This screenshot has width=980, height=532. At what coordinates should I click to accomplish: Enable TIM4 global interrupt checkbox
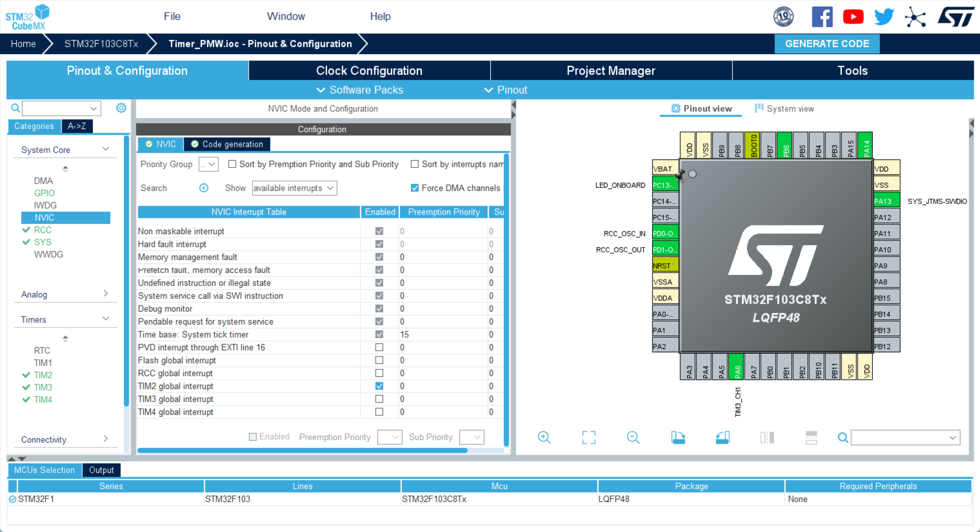pyautogui.click(x=379, y=412)
